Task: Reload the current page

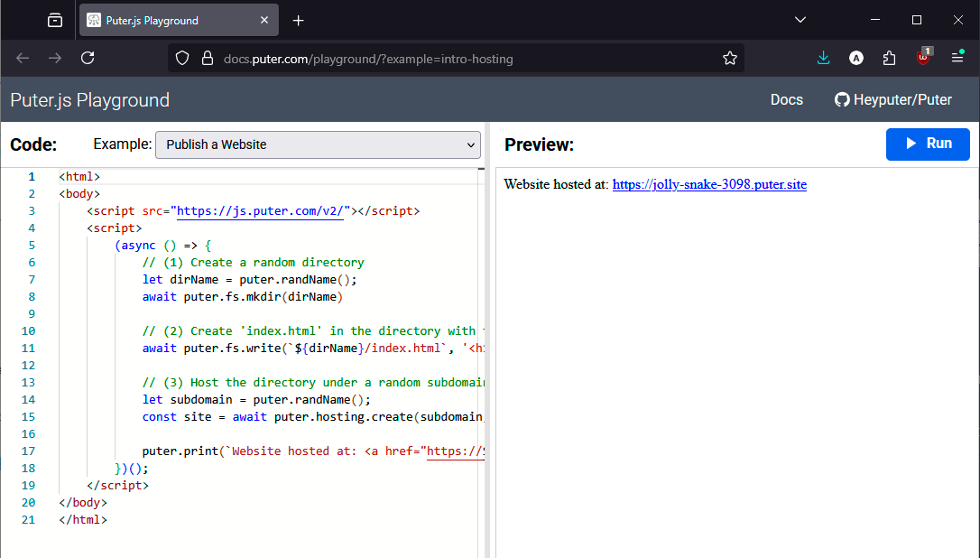Action: pos(88,57)
